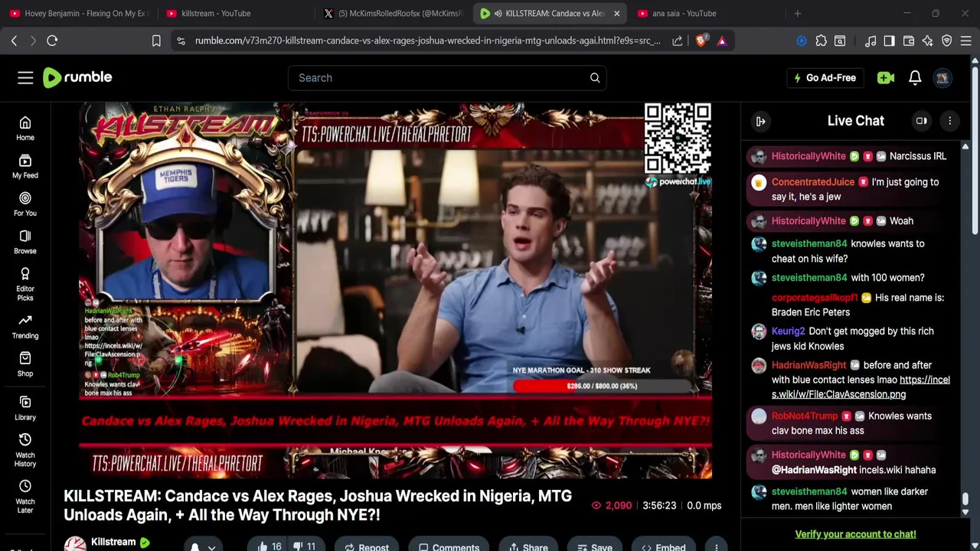The height and width of the screenshot is (551, 980).
Task: Click the Embed button
Action: click(x=663, y=546)
